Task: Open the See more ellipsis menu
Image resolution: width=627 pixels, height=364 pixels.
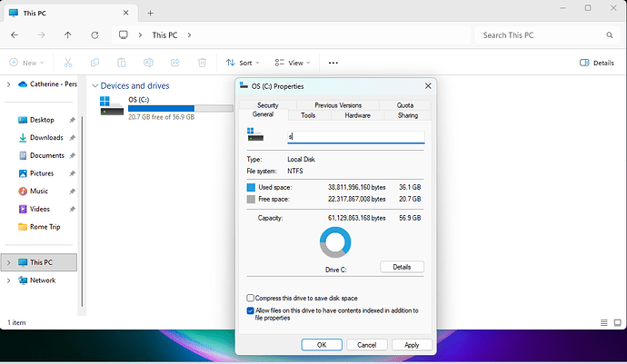Action: [333, 63]
